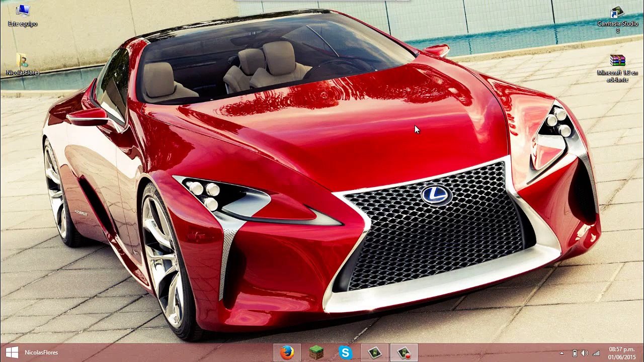Select the NicolasFlores folder on desktop
The height and width of the screenshot is (362, 644).
(x=23, y=64)
